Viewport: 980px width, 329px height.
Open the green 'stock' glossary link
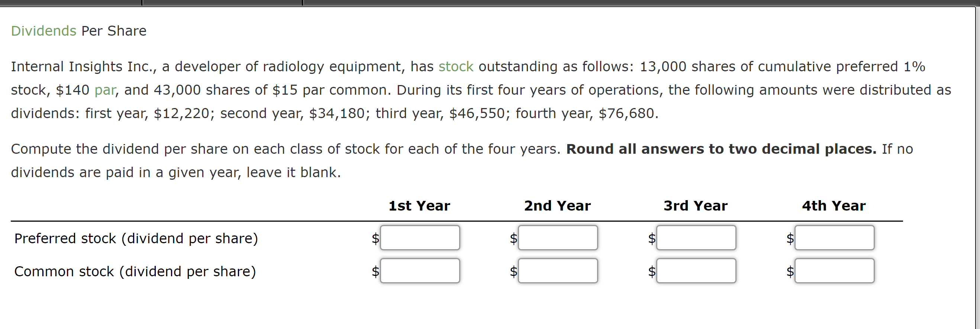[x=456, y=66]
